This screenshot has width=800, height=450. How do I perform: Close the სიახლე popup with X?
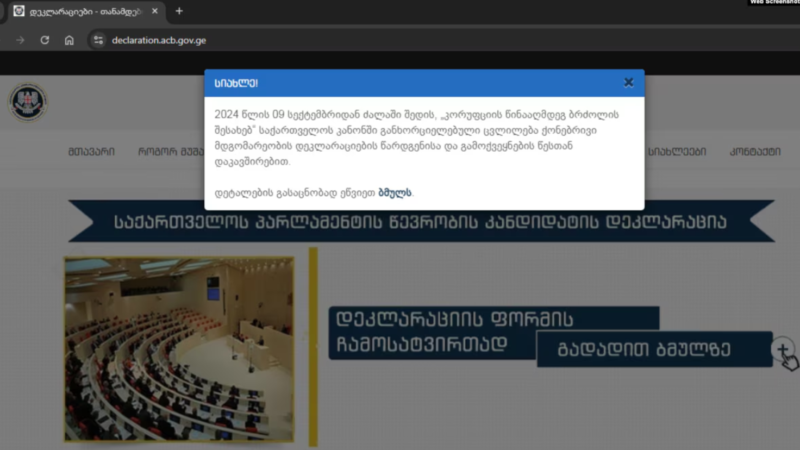(x=628, y=83)
